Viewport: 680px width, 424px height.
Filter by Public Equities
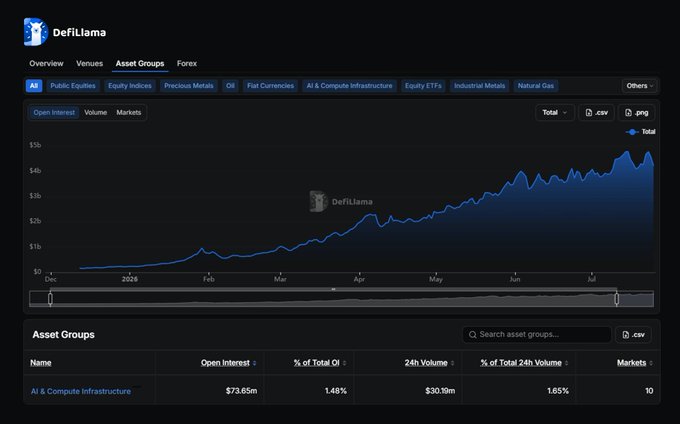tap(73, 86)
